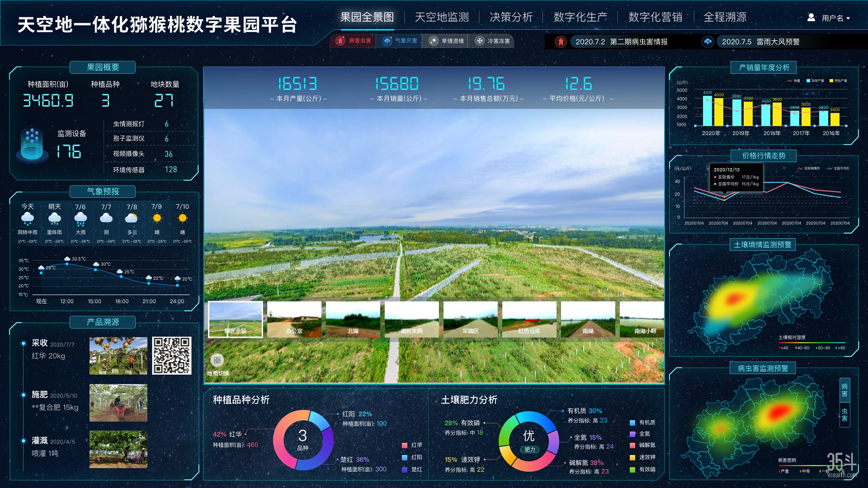Click the 地图切换 map switch icon
The image size is (868, 488).
(x=217, y=360)
